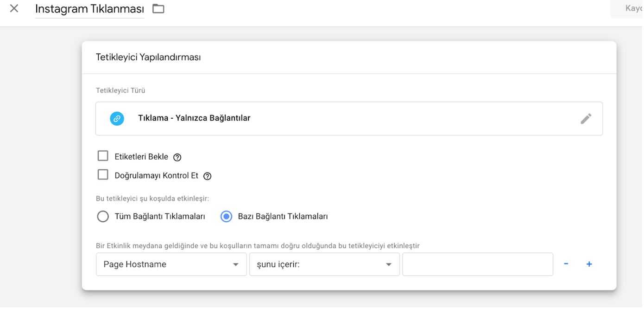
Task: Expand the condition operator selector arrow
Action: (x=388, y=264)
